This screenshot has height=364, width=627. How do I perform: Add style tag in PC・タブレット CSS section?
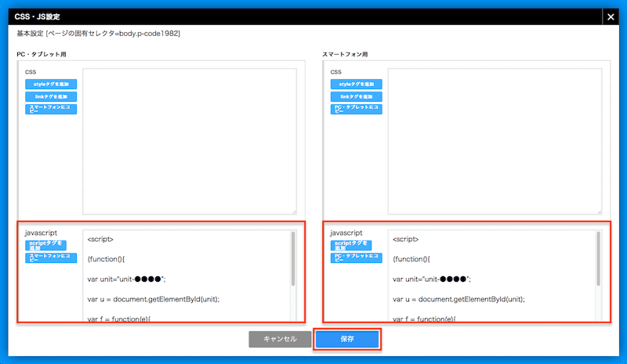(51, 85)
